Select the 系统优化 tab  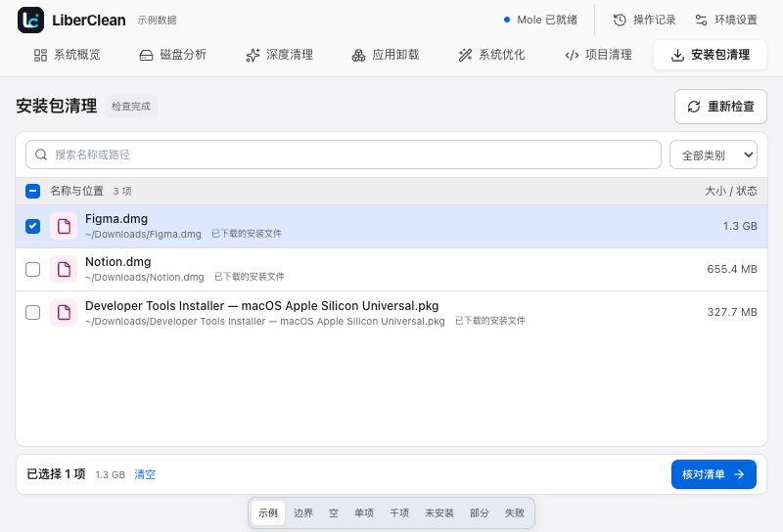492,55
